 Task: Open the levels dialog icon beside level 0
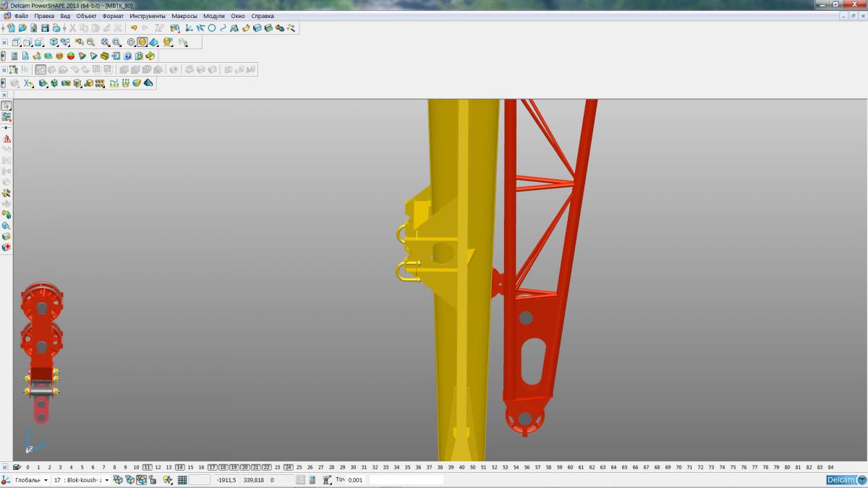(x=17, y=467)
